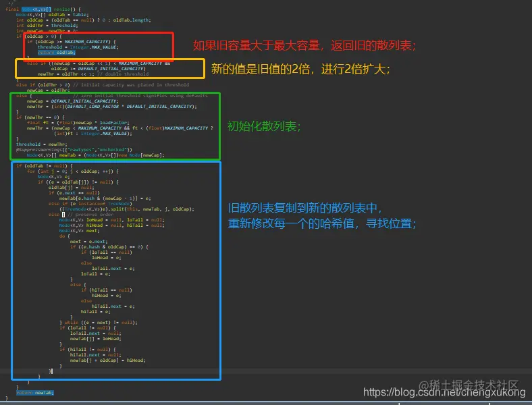
Task: Click the line "loHead = e;"
Action: coord(107,258)
